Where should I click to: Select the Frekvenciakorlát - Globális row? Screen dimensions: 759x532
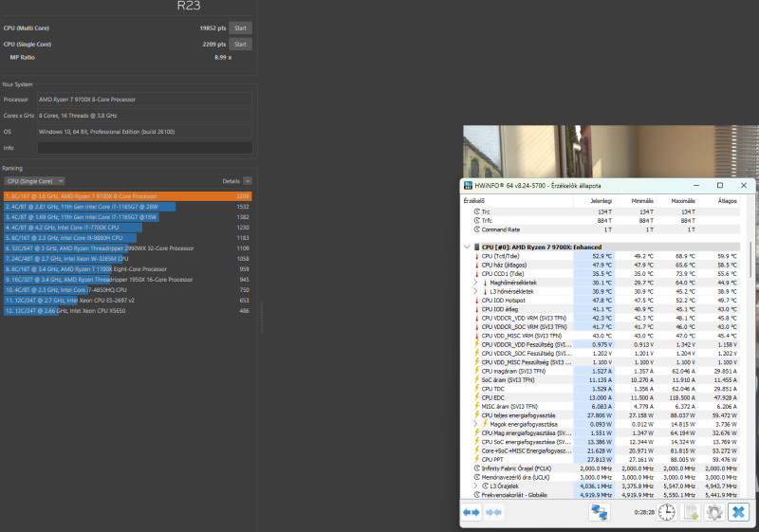tap(602, 495)
